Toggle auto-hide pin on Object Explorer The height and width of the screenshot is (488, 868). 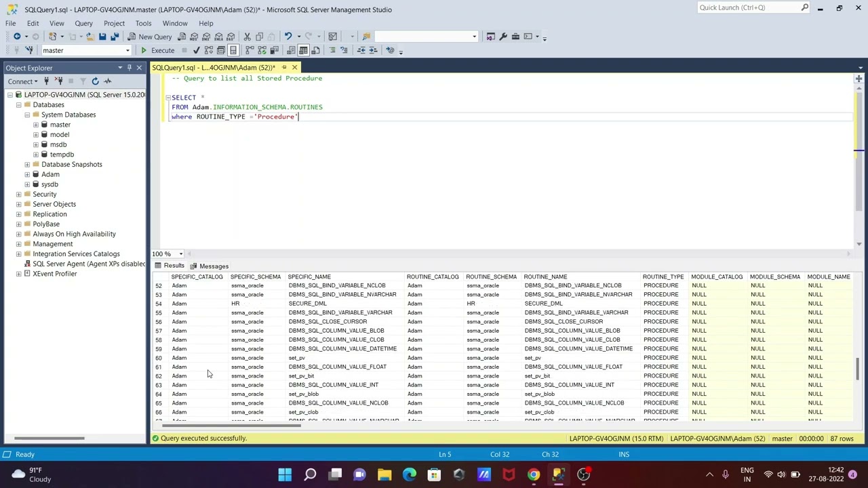[129, 68]
